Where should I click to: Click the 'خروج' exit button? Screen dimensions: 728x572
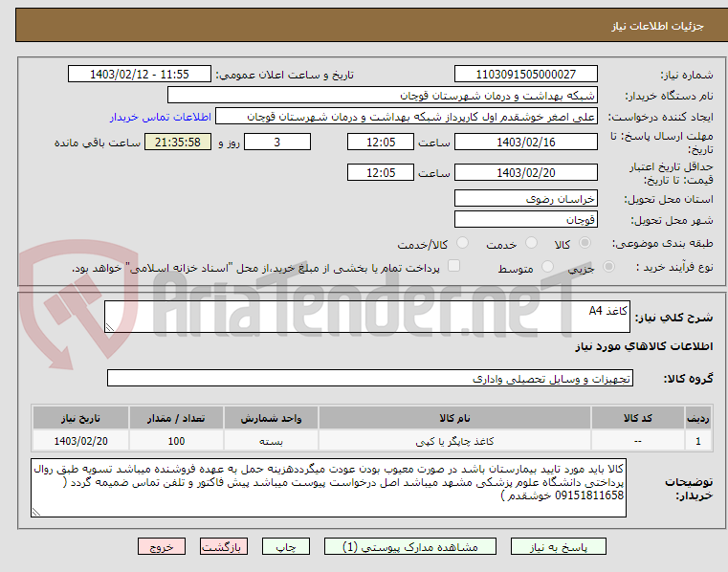[161, 546]
